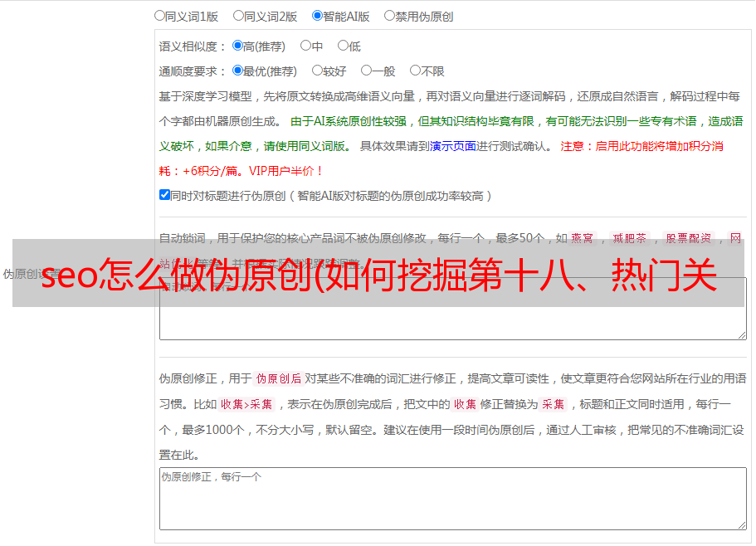Set 通顺度要求 to 最优(推荐)
This screenshot has width=756, height=546.
point(237,71)
